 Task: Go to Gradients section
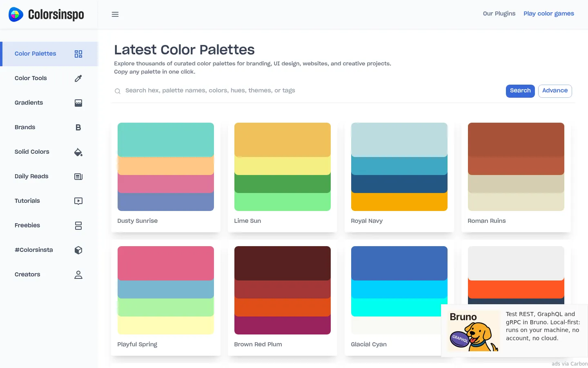pos(49,103)
